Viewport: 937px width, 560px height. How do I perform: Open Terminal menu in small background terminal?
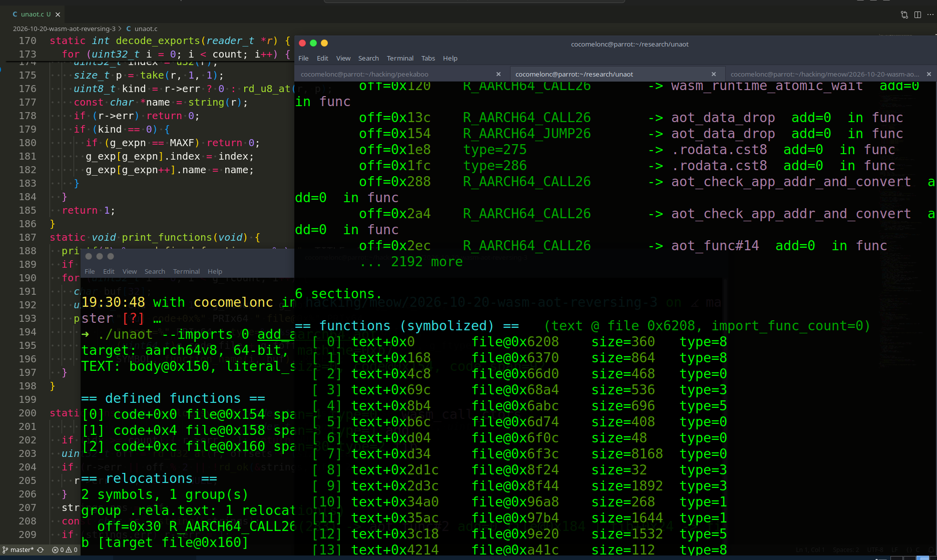click(x=186, y=271)
